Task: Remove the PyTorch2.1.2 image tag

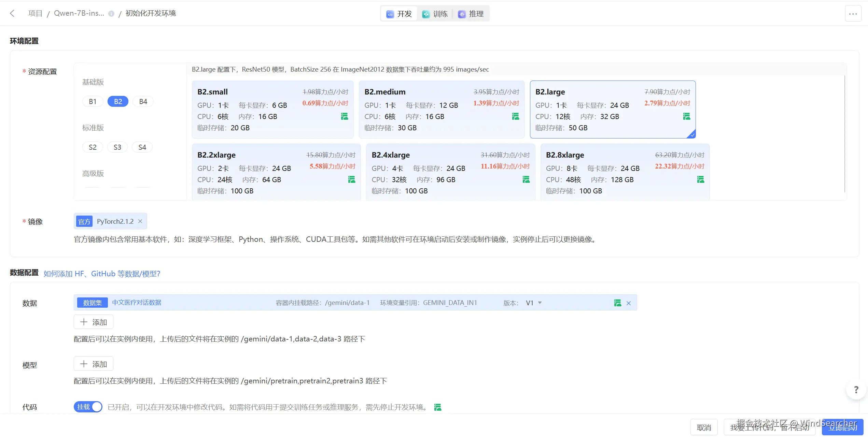Action: coord(140,221)
